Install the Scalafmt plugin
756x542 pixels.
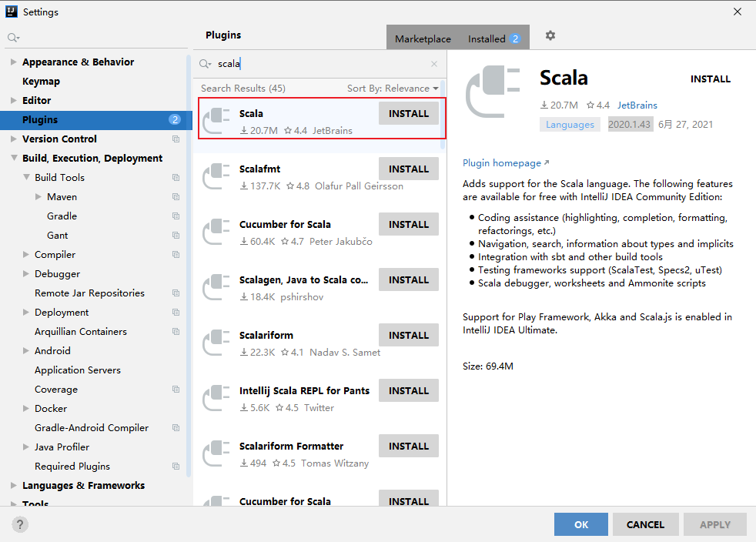coord(408,169)
